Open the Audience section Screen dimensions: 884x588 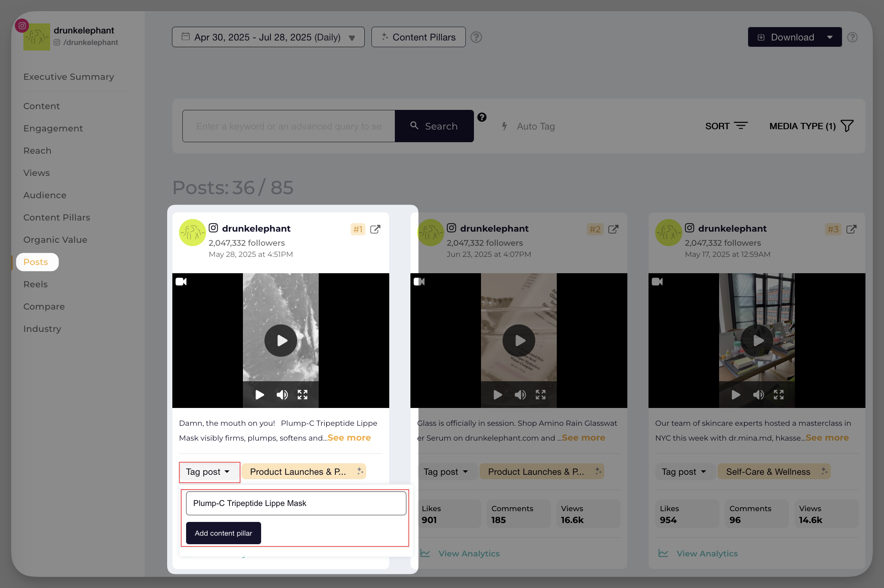point(45,195)
